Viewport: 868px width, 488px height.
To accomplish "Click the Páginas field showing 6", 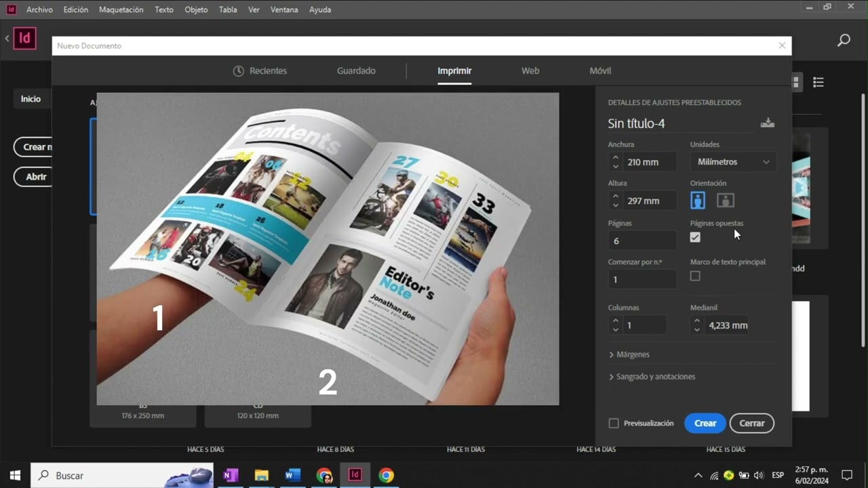I will [642, 241].
